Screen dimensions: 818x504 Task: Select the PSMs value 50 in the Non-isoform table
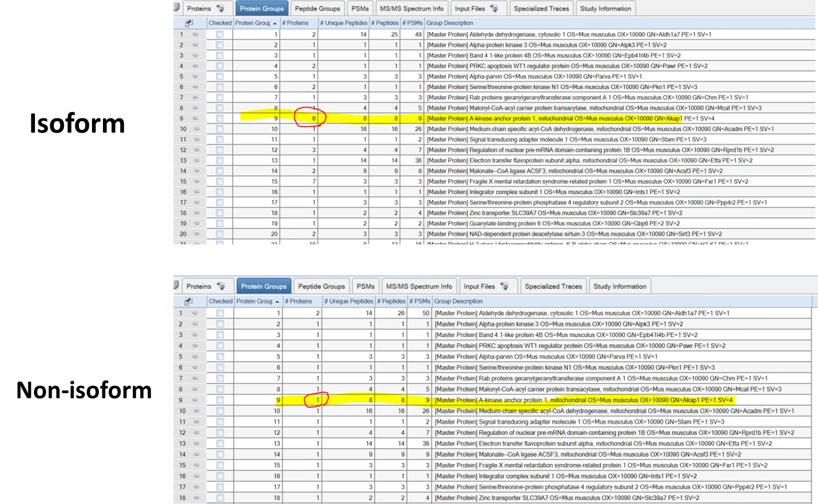(425, 313)
